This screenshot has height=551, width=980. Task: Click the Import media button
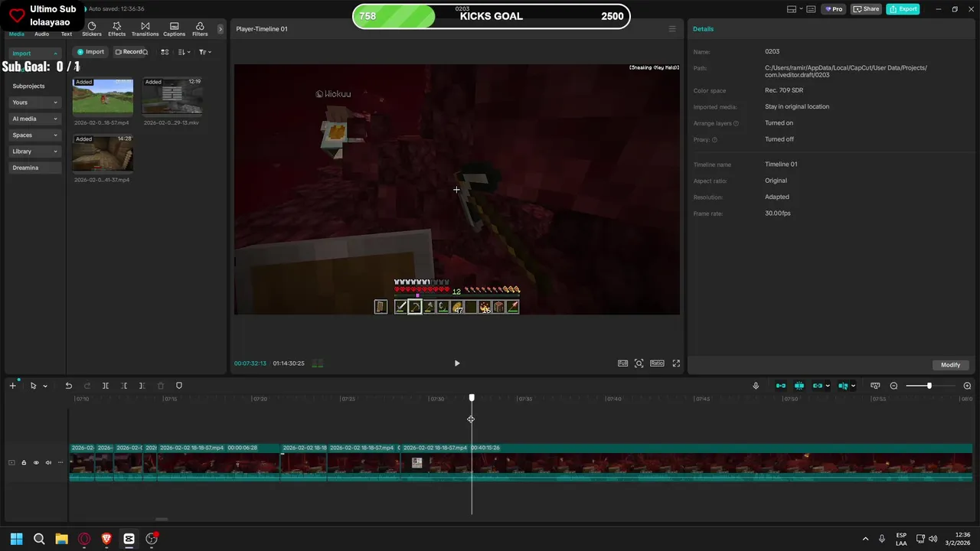pyautogui.click(x=90, y=52)
